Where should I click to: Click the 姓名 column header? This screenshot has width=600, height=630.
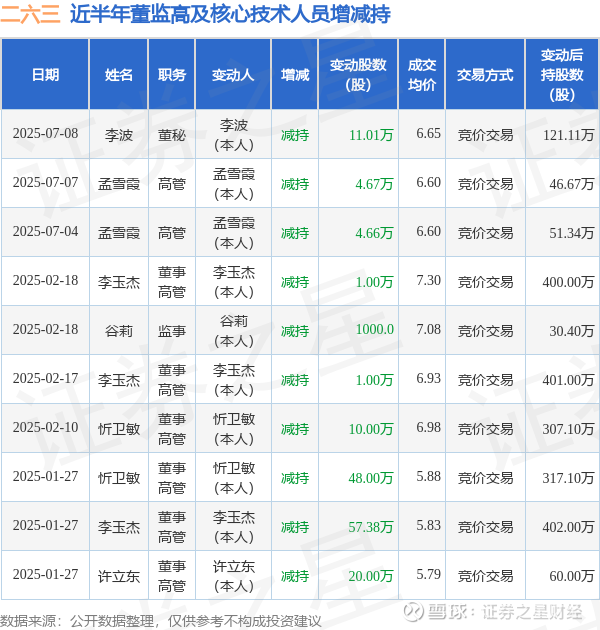click(119, 74)
